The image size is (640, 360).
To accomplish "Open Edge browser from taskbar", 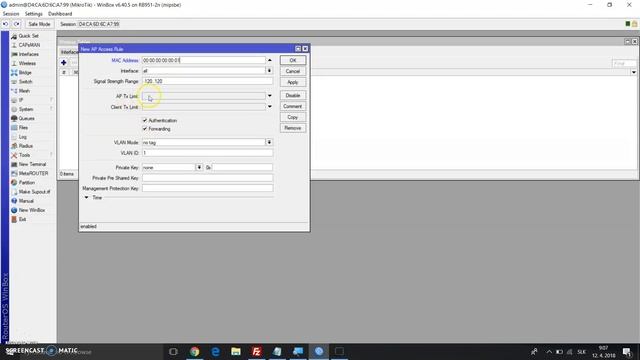I will pyautogui.click(x=216, y=351).
